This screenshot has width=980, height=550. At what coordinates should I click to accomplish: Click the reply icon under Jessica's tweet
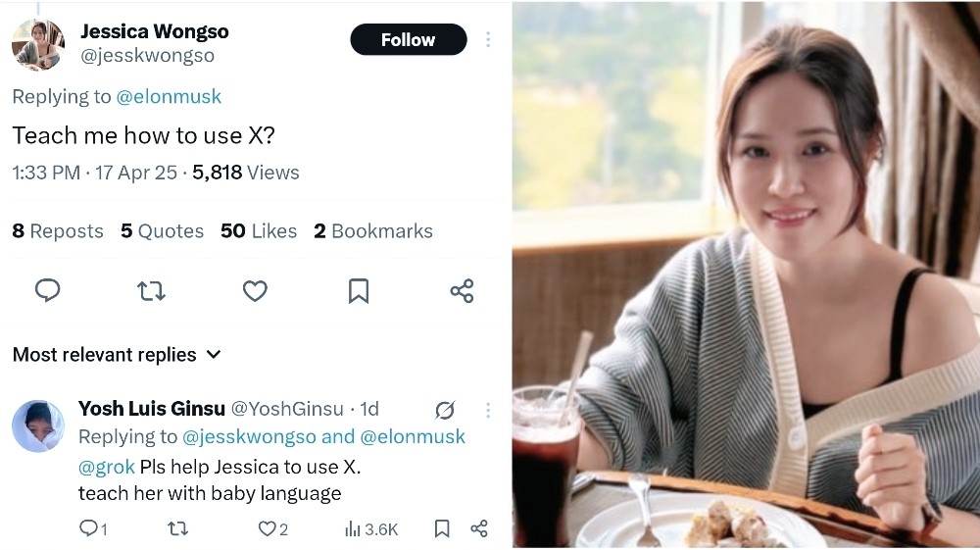pyautogui.click(x=47, y=290)
